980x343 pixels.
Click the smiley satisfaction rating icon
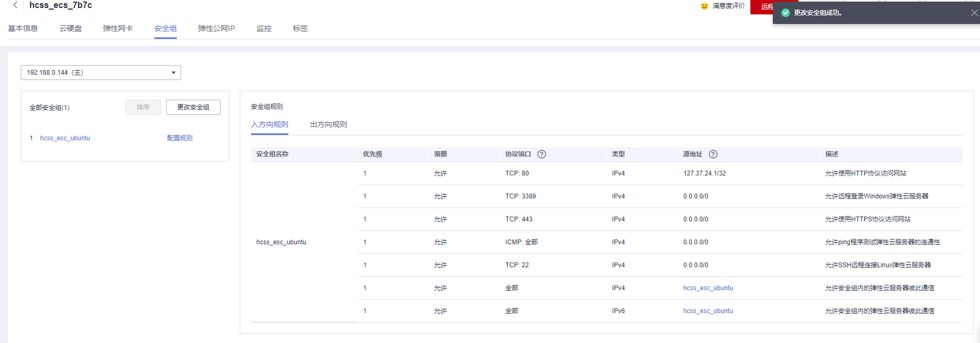704,6
